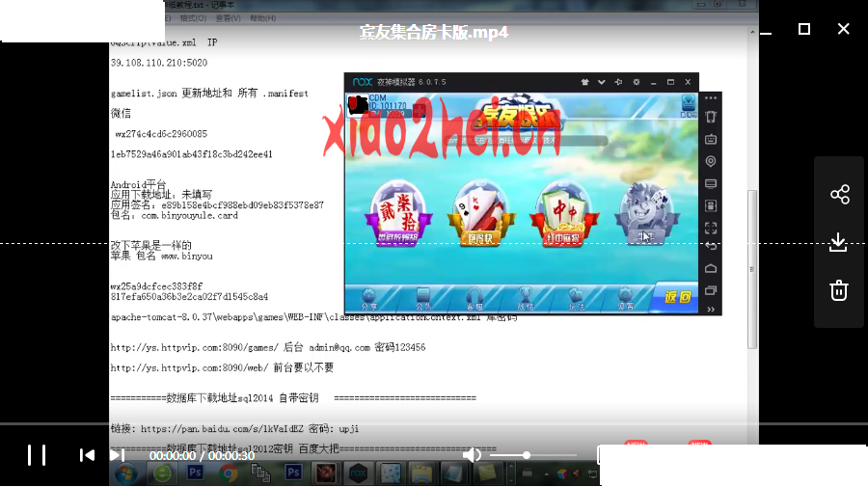Click the com.binyouyule.card package name line

point(175,216)
